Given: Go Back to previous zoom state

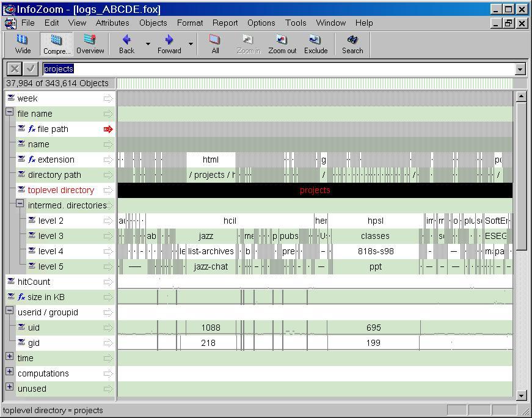Looking at the screenshot, I should click(x=126, y=44).
